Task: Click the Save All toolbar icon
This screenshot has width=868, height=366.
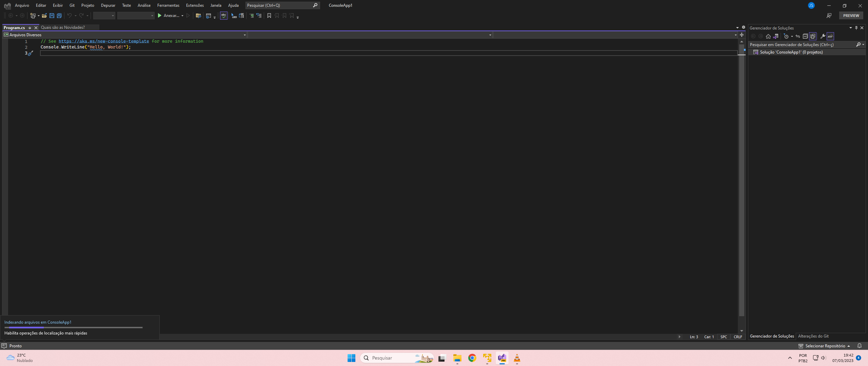Action: [x=59, y=16]
